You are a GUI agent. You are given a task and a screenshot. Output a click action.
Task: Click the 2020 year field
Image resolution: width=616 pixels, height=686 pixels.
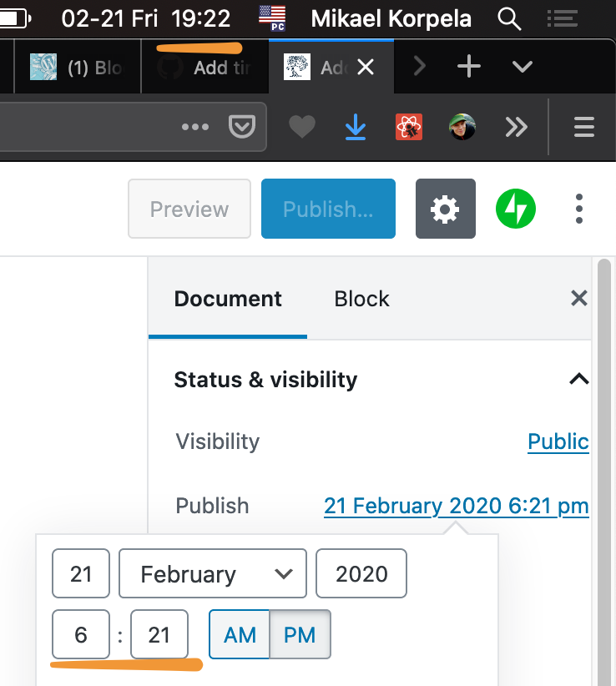pyautogui.click(x=361, y=573)
